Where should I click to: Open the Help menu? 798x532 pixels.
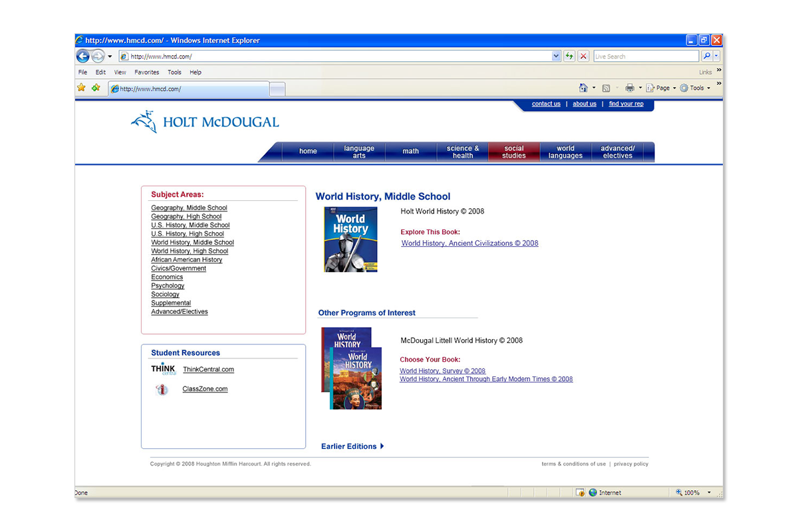(196, 72)
